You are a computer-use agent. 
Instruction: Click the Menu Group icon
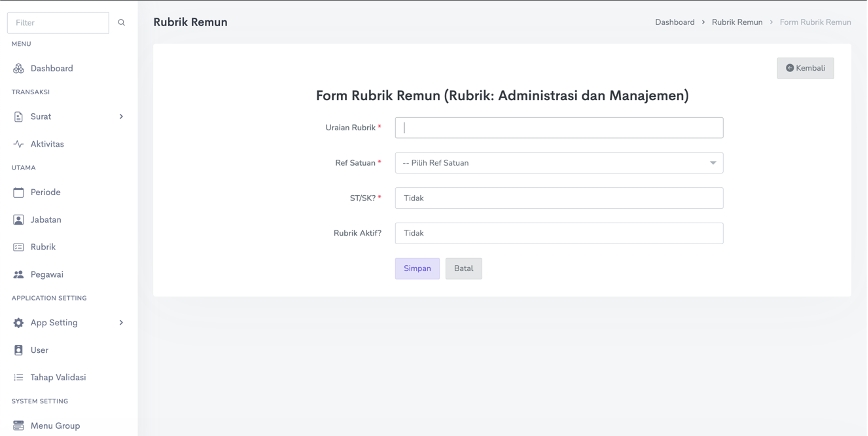click(x=18, y=426)
